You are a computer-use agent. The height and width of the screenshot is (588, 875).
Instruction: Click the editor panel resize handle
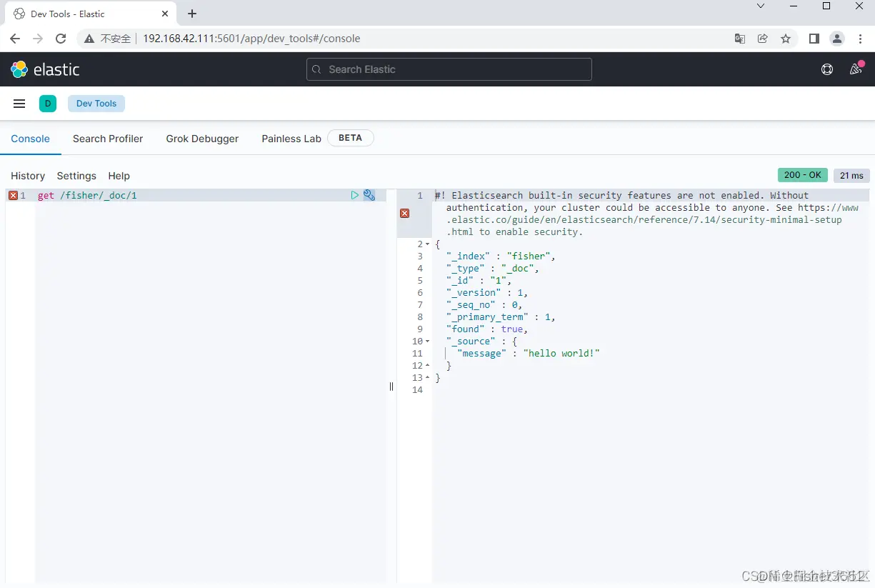(x=391, y=387)
